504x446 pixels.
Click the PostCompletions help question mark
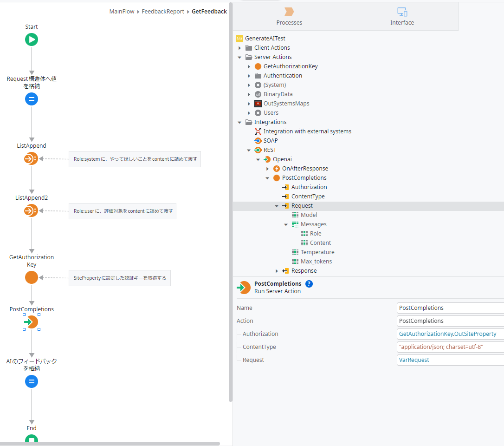pos(309,283)
